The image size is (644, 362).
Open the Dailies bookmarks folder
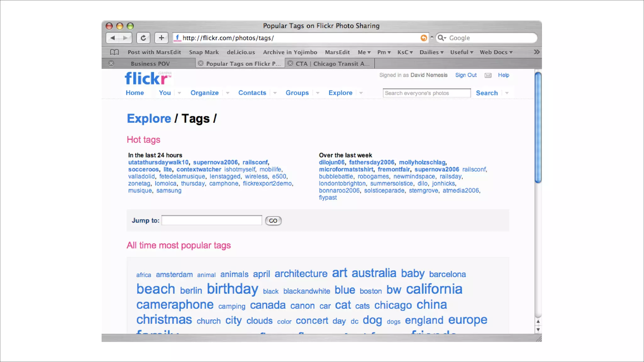pyautogui.click(x=431, y=52)
